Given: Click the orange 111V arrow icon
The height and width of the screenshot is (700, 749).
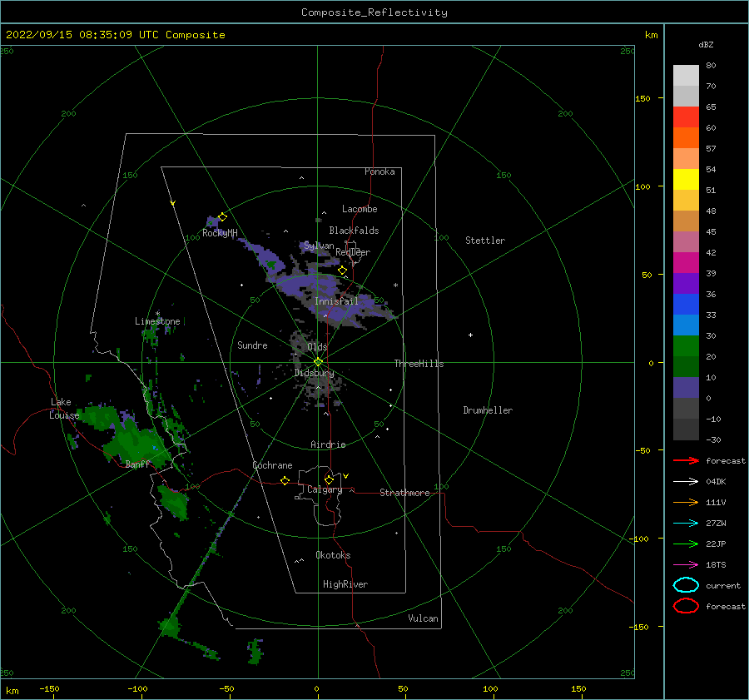Looking at the screenshot, I should 686,502.
